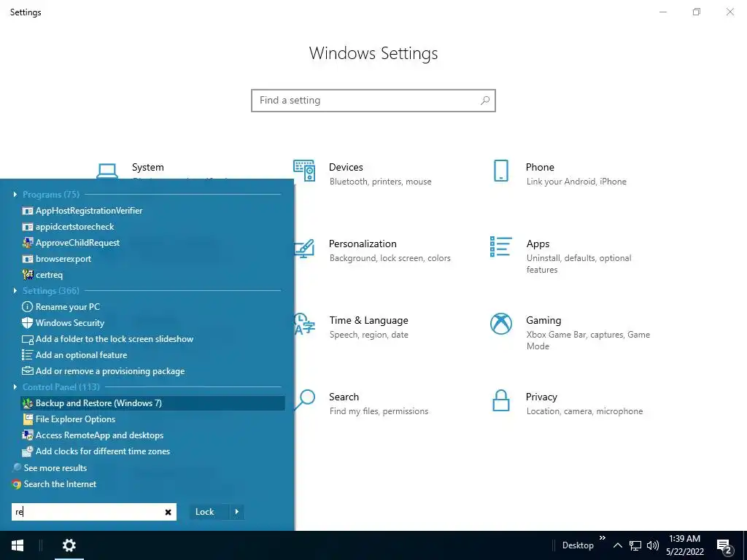Viewport: 747px width, 560px height.
Task: Open Privacy settings category text
Action: point(541,397)
